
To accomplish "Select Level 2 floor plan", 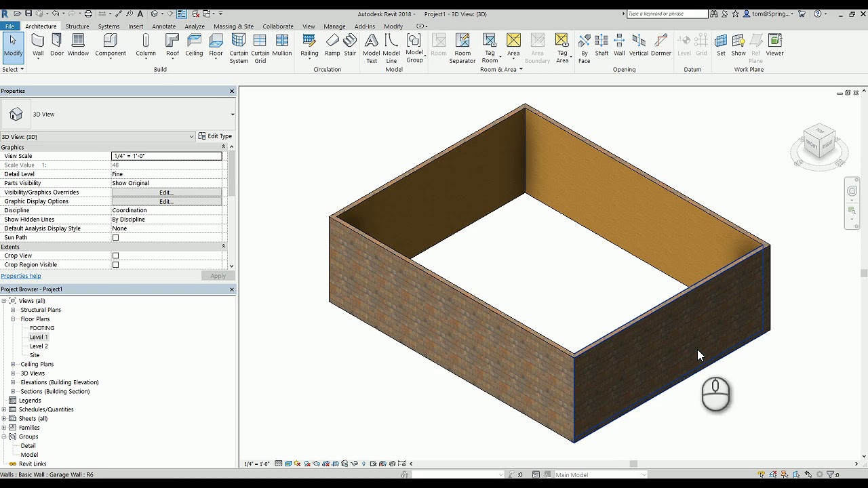I will coord(39,346).
